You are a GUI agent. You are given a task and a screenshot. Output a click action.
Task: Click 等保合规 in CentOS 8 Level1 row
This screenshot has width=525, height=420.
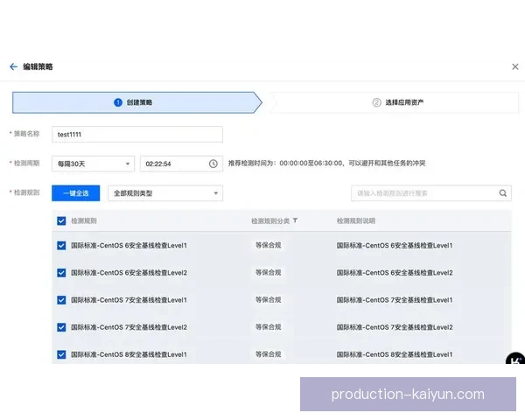[269, 354]
